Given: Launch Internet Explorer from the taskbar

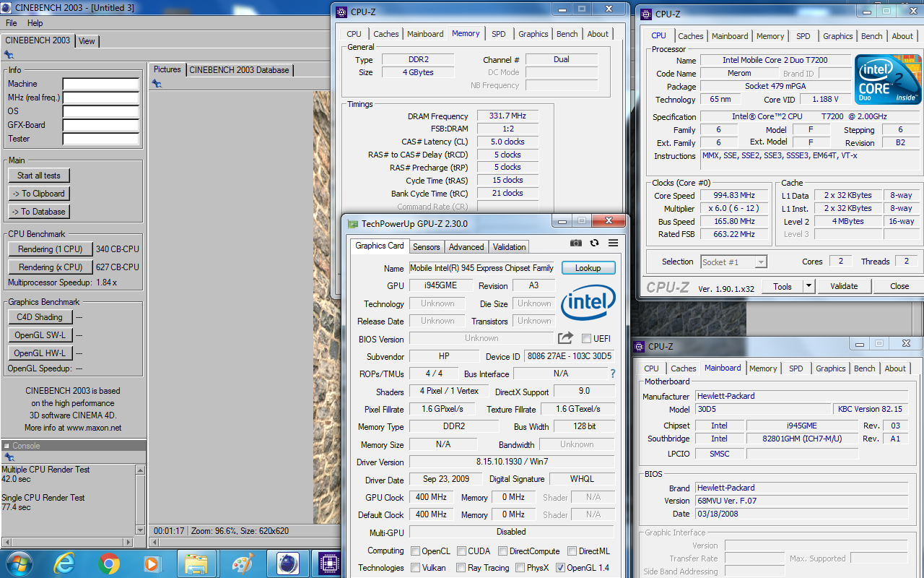Looking at the screenshot, I should 65,563.
